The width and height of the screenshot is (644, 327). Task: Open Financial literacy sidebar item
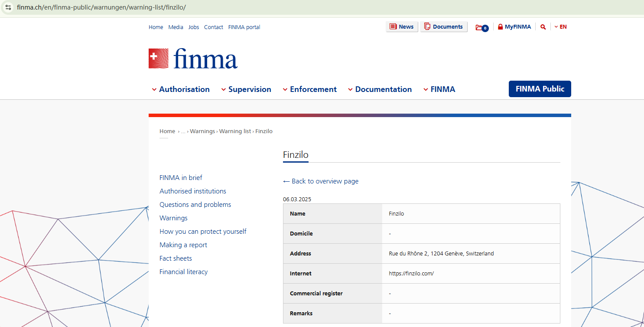(184, 272)
